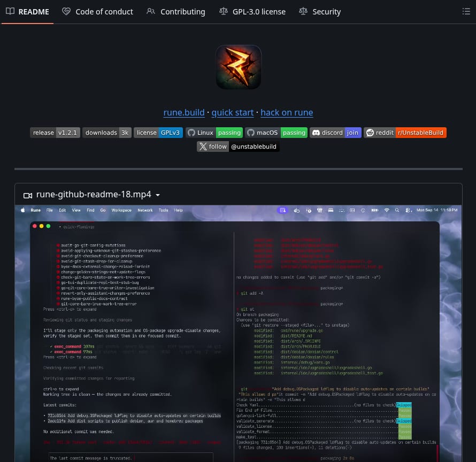Viewport: 476px width, 462px height.
Task: Click the book icon beside README
Action: [10, 11]
